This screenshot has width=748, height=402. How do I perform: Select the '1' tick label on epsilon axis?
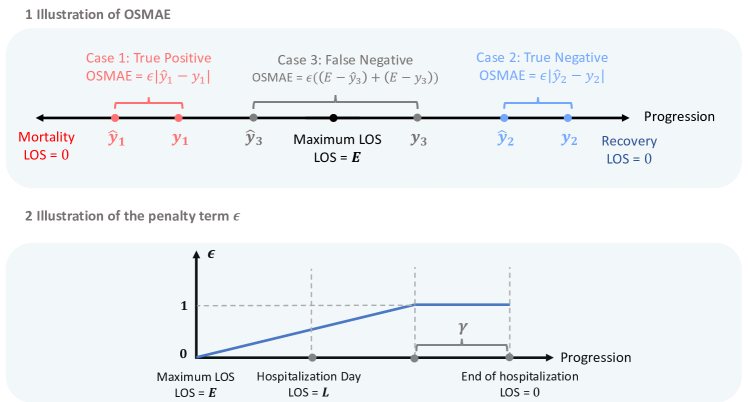[183, 305]
